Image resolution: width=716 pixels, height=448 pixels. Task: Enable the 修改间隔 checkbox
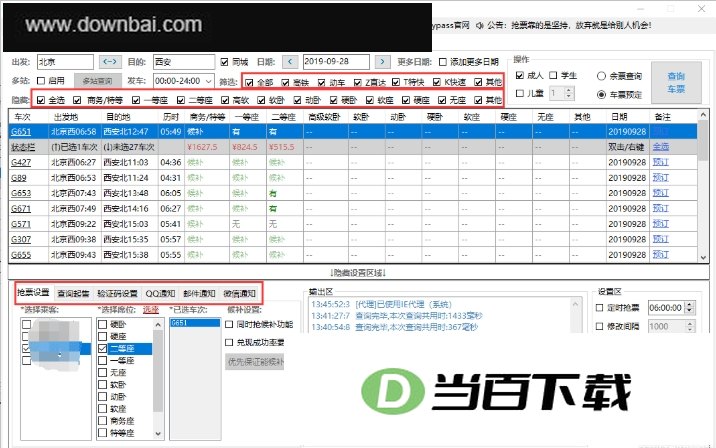click(600, 326)
